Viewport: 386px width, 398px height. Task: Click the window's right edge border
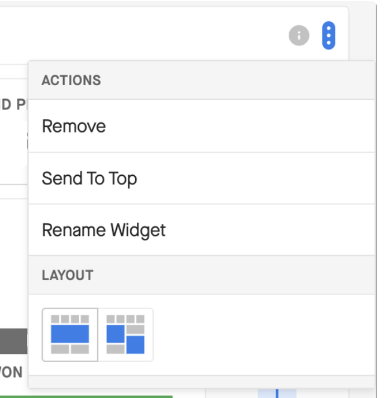coord(376,200)
